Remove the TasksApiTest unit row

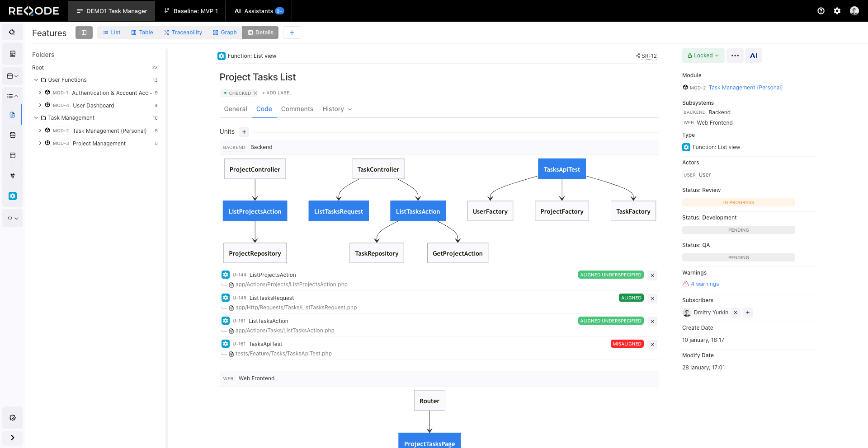652,345
